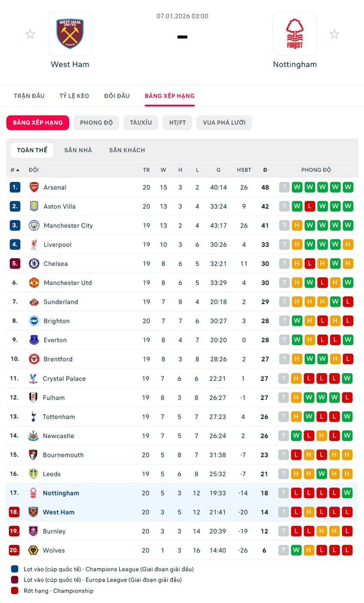Show SÂN NHÀ home standings
364x603 pixels.
[78, 150]
